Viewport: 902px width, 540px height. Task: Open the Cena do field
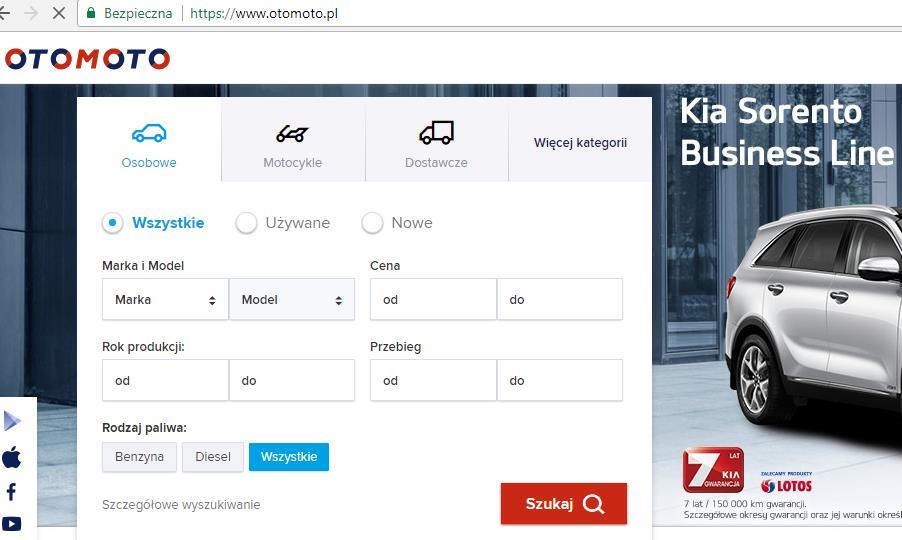point(560,299)
